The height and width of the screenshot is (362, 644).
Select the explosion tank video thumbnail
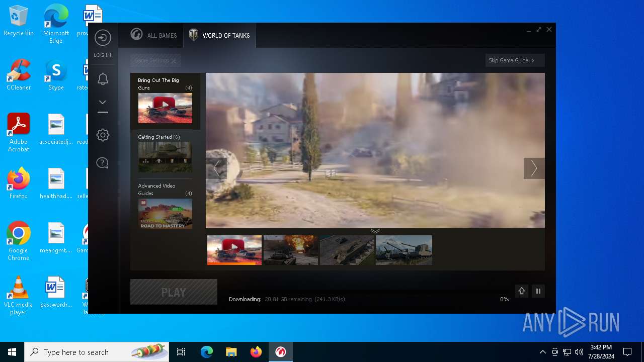coord(291,250)
